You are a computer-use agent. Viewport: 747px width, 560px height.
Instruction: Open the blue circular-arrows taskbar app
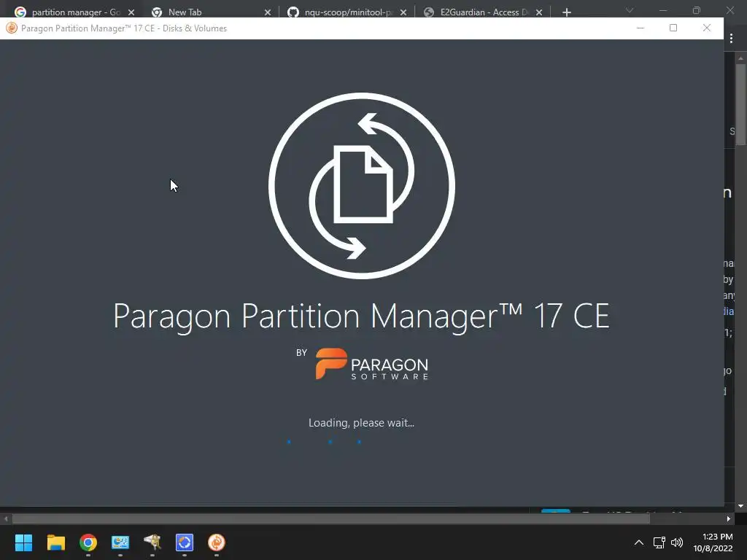(x=185, y=542)
